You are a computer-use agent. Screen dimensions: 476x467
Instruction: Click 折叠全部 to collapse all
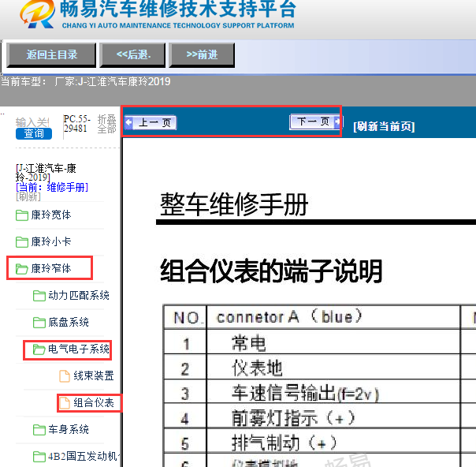coord(106,124)
